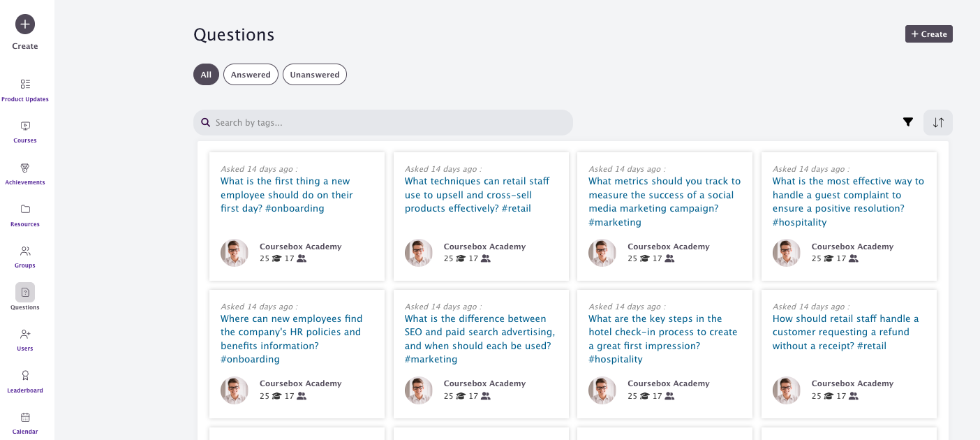Click the sort order arrows button

click(x=938, y=122)
